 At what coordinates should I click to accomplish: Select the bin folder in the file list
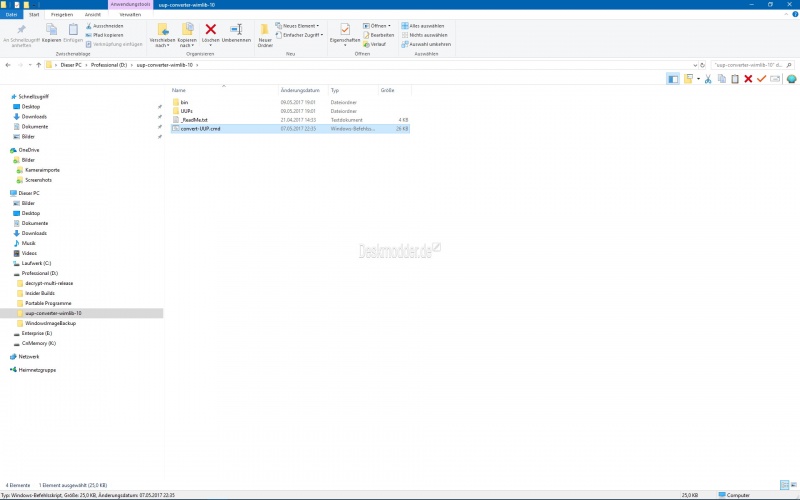pos(290,103)
